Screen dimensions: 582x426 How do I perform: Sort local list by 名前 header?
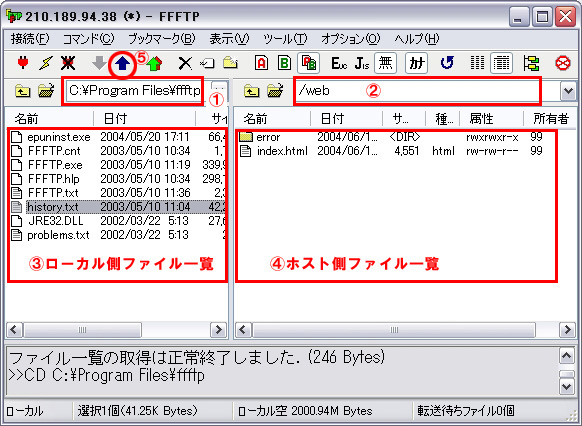click(x=50, y=119)
